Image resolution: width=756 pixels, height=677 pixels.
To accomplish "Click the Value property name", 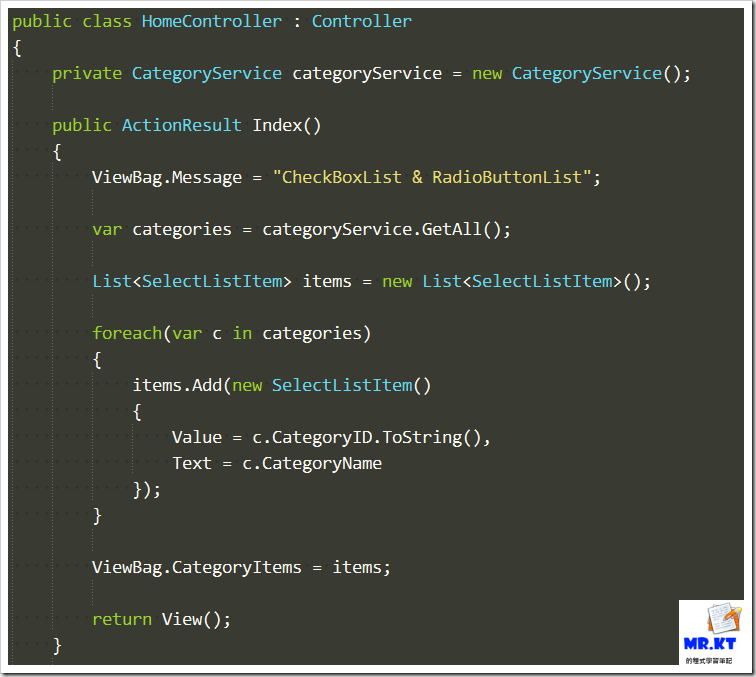I will 197,437.
